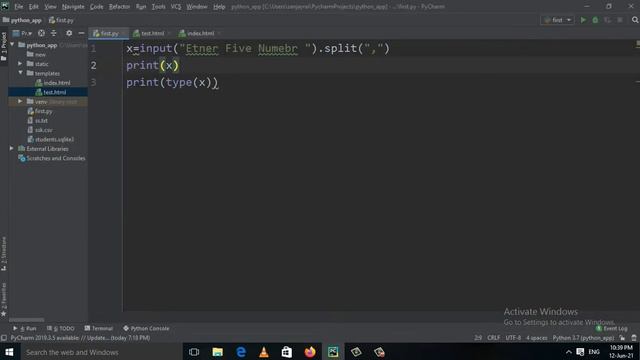Open the Python Console tool window
The height and width of the screenshot is (360, 640).
(x=146, y=328)
